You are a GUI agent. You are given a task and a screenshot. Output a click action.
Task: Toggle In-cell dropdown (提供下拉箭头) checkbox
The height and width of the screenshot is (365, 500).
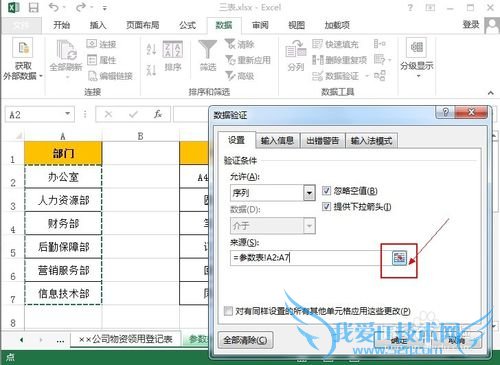(x=326, y=207)
